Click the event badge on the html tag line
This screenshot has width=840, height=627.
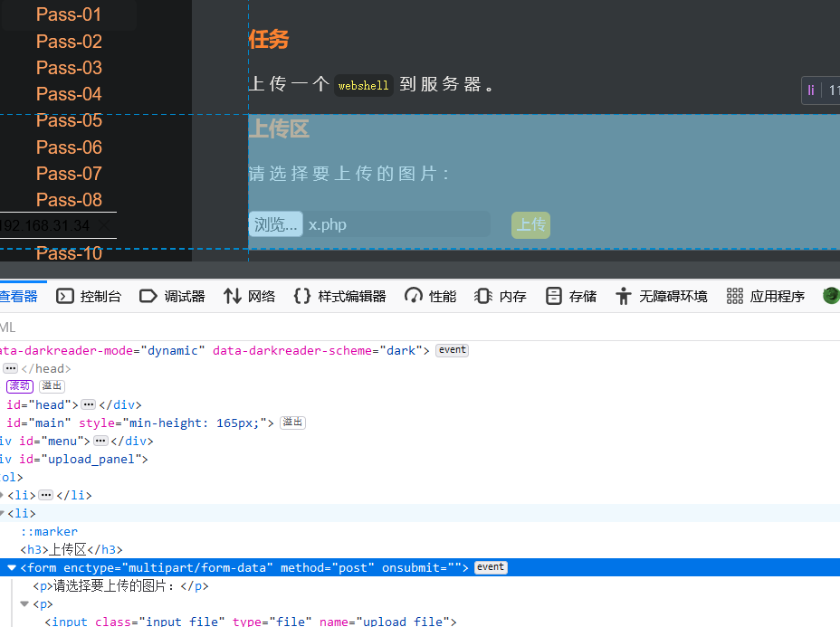tap(453, 350)
